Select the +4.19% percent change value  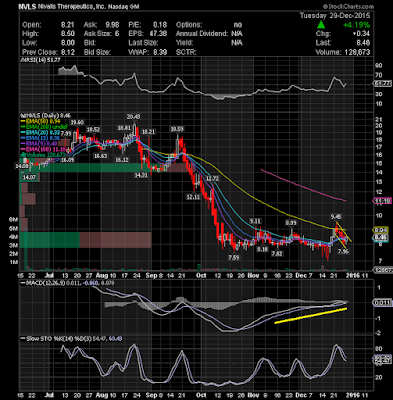click(358, 25)
